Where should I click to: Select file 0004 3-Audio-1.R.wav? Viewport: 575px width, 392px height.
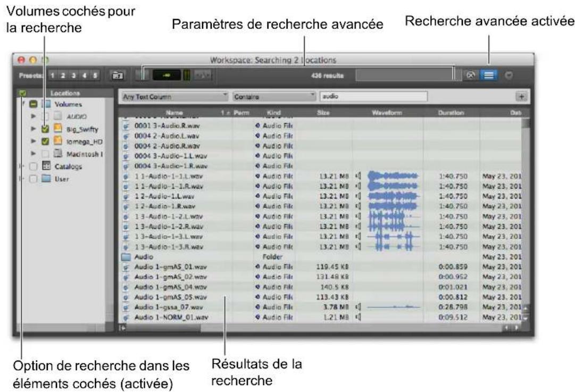[171, 166]
